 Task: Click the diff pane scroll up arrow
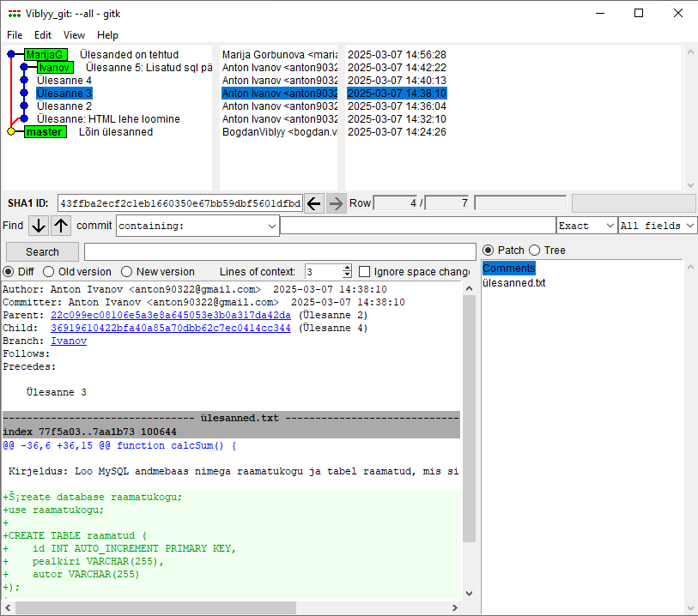click(x=469, y=288)
